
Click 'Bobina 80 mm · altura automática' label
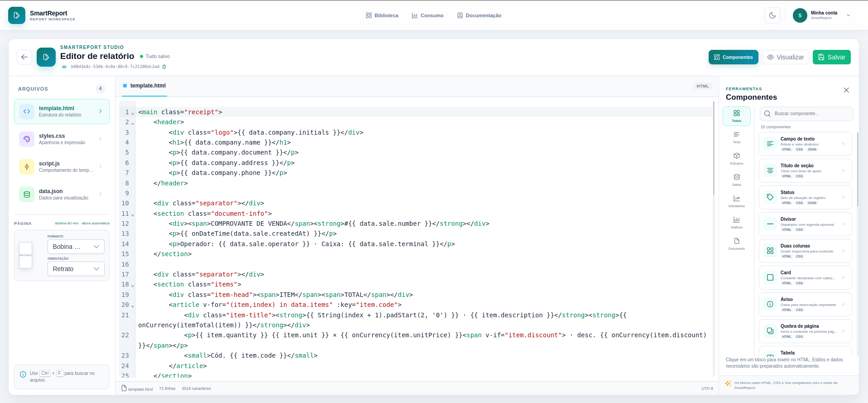pos(82,223)
